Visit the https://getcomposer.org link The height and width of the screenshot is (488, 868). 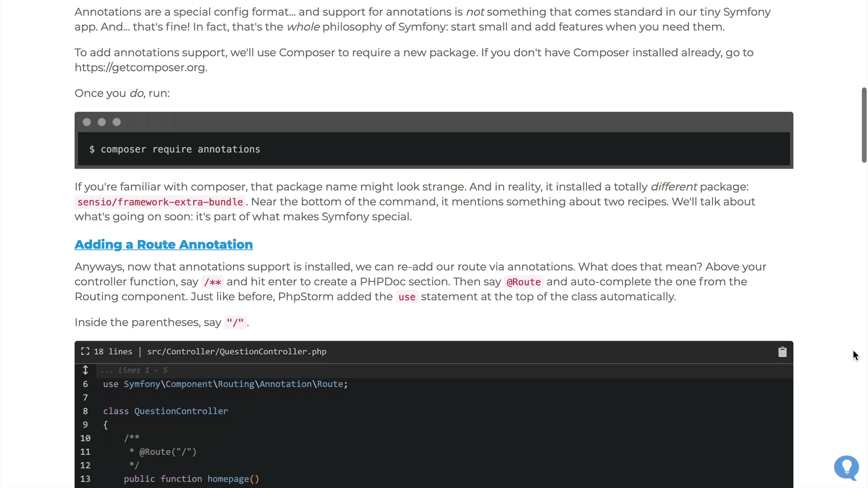pyautogui.click(x=140, y=67)
